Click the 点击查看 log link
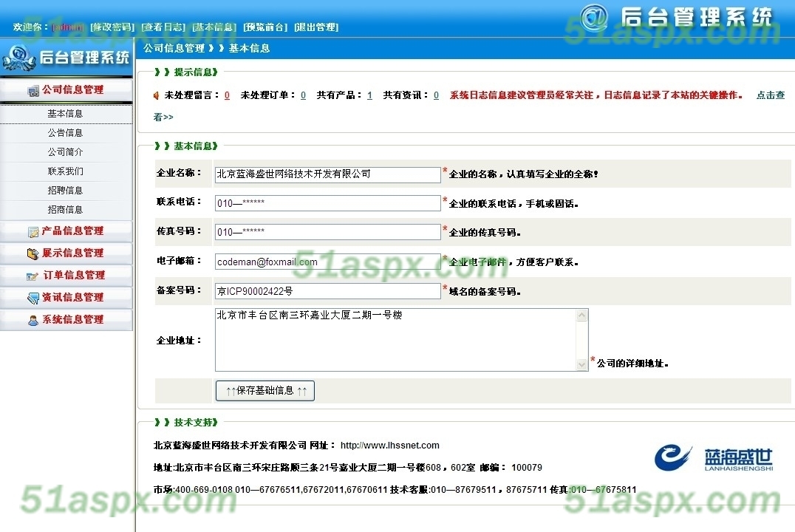Image resolution: width=795 pixels, height=532 pixels. point(770,95)
